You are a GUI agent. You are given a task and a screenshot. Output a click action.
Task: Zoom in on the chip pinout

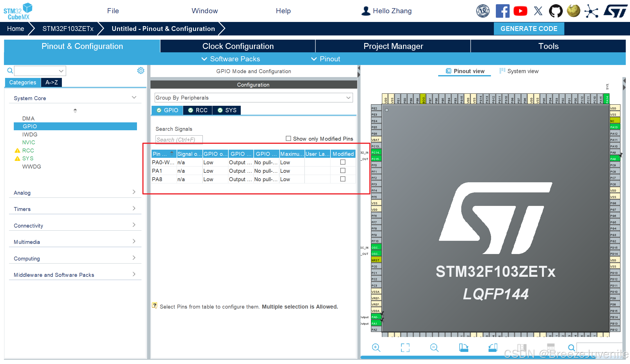(376, 348)
